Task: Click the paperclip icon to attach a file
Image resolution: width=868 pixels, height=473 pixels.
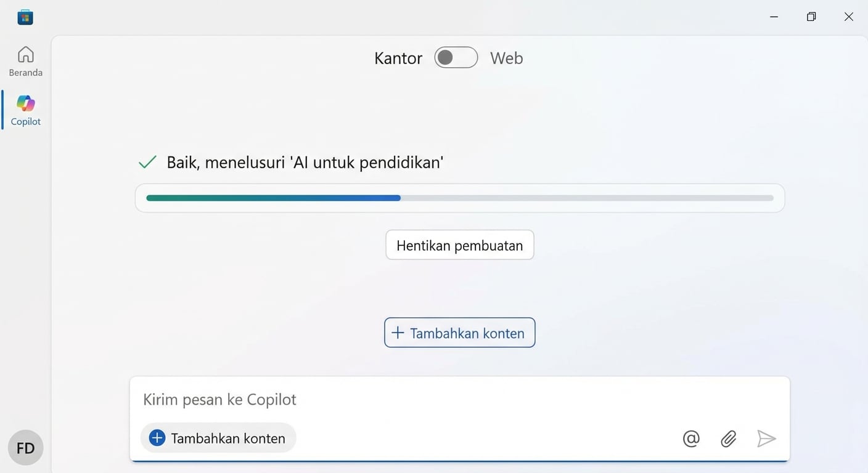Action: 728,439
